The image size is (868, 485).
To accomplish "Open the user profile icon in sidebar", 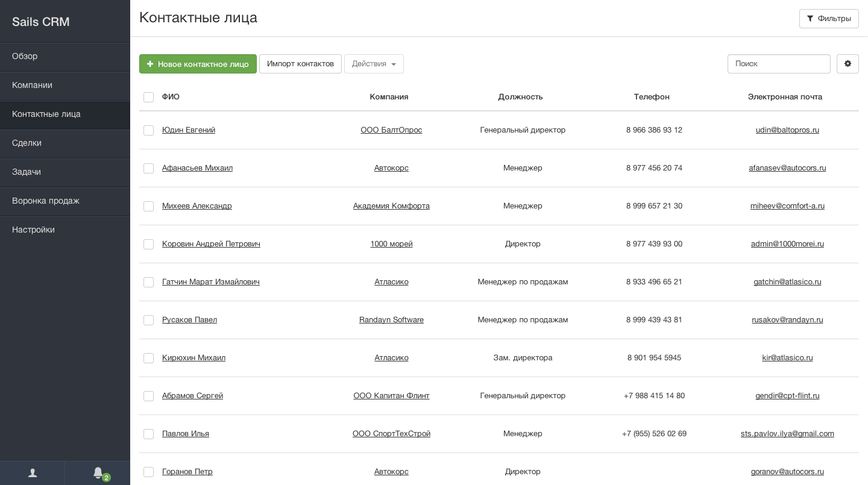I will click(x=33, y=473).
